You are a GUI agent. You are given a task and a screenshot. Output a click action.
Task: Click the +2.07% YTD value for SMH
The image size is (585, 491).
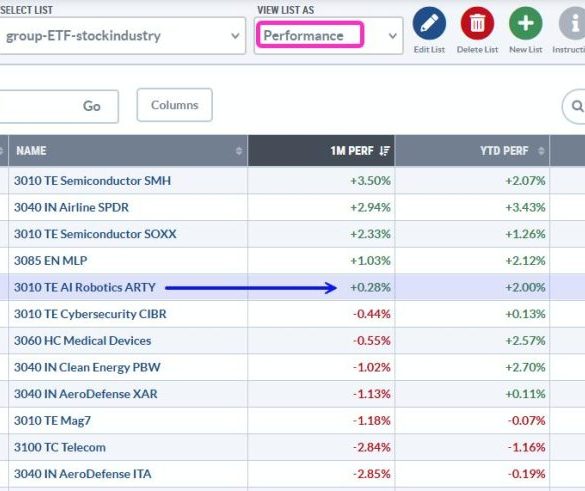click(525, 181)
